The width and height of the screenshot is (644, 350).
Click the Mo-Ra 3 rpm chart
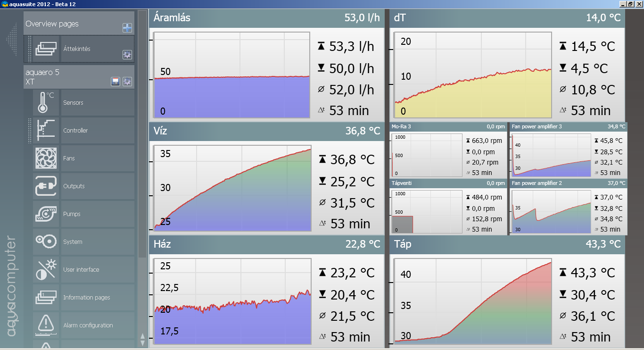coord(427,155)
